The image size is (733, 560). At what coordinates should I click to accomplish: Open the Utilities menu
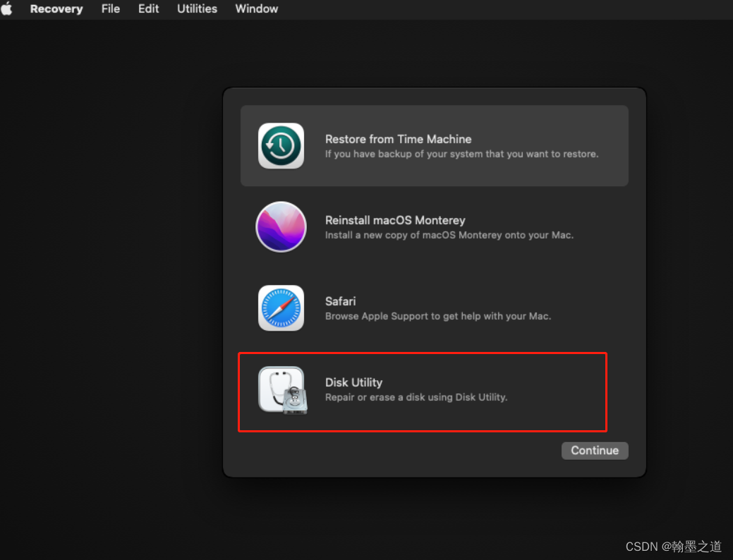(x=197, y=9)
